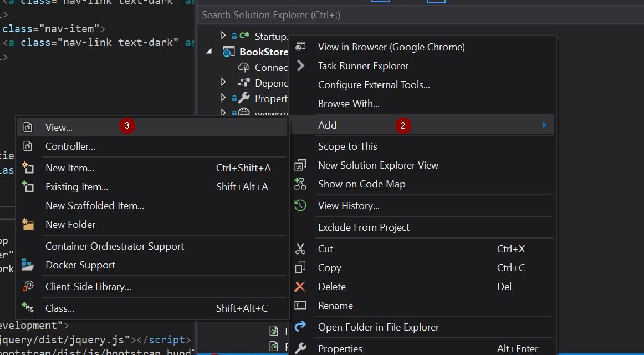Viewport: 644px width, 355px height.
Task: Click the Copy icon in context menu
Action: [300, 268]
